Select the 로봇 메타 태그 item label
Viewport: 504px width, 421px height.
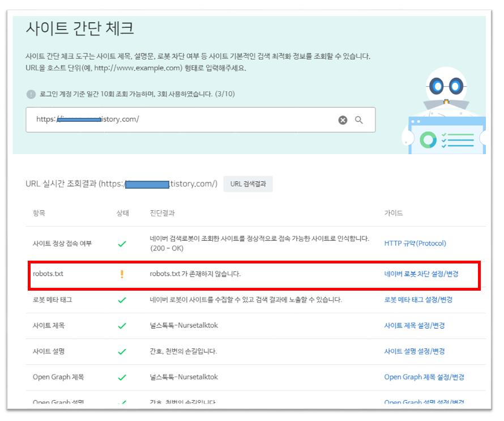click(53, 300)
